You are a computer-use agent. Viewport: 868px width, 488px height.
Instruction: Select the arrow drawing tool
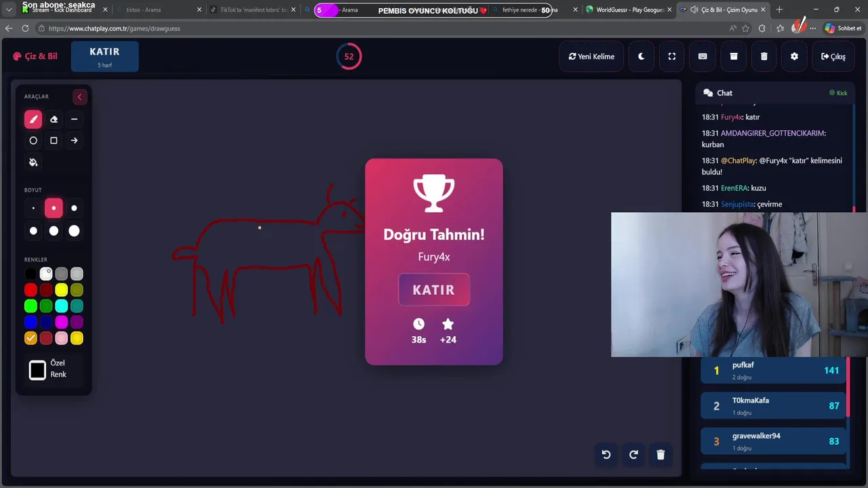74,140
